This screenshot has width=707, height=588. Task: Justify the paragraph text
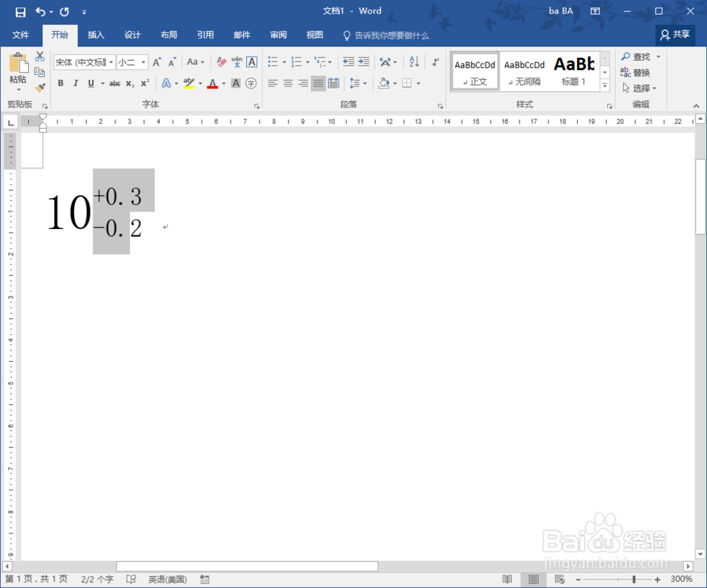click(318, 83)
